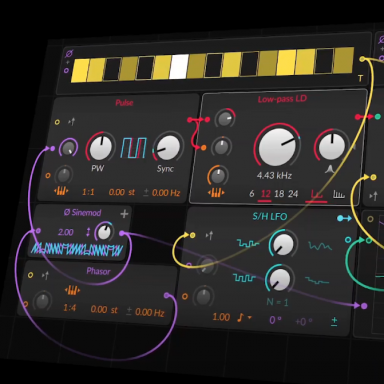Click the pitch arrow icon in Phasor module
Screen dimensions: 384x384
[x=45, y=276]
